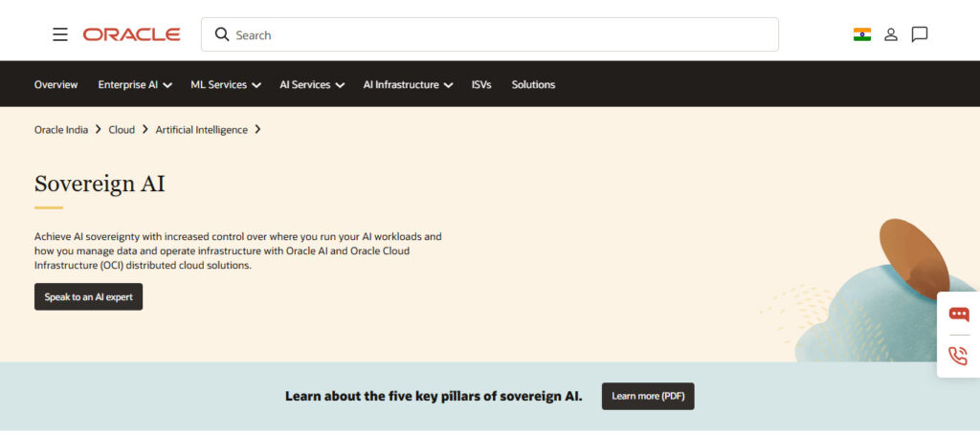Click the Oracle logo
The height and width of the screenshot is (435, 980).
131,34
